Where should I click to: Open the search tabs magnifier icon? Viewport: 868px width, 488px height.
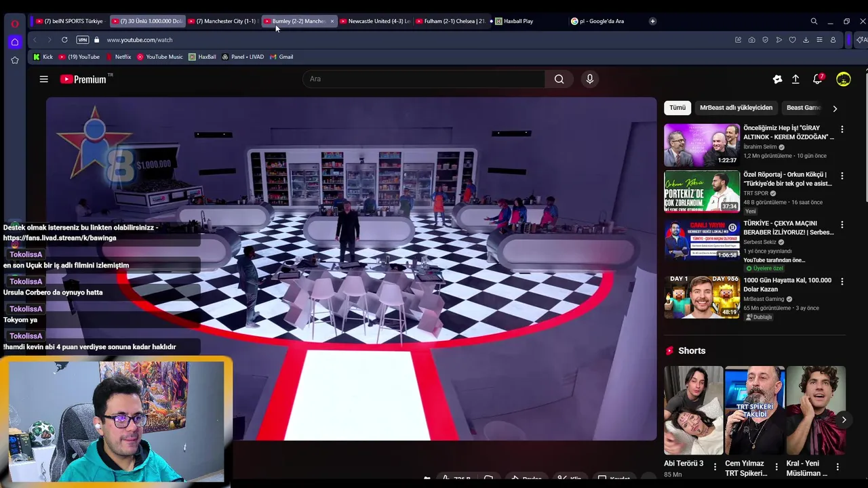tap(814, 21)
